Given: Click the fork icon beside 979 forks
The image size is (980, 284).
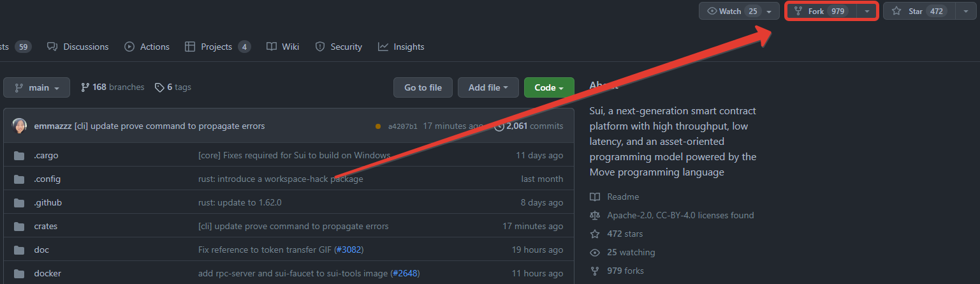Looking at the screenshot, I should (595, 271).
